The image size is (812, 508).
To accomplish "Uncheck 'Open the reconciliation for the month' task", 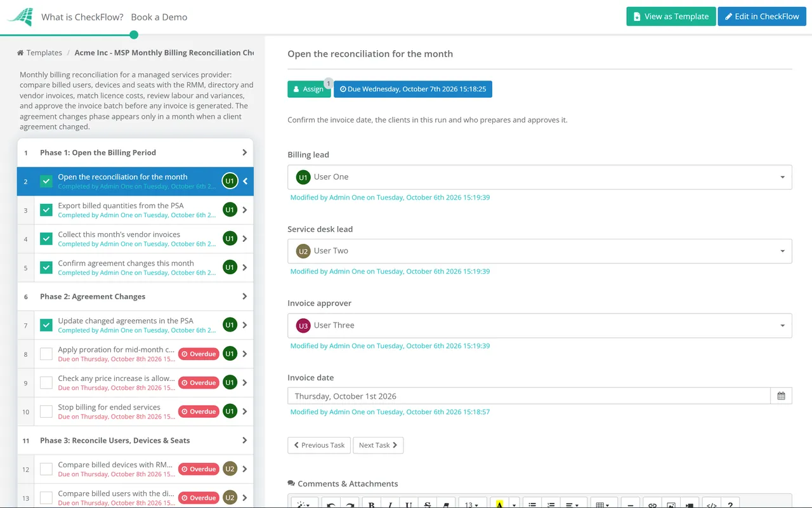I will (46, 181).
